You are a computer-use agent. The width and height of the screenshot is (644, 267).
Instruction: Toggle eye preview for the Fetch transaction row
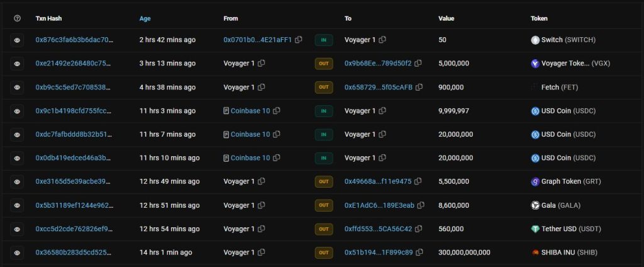[x=18, y=87]
